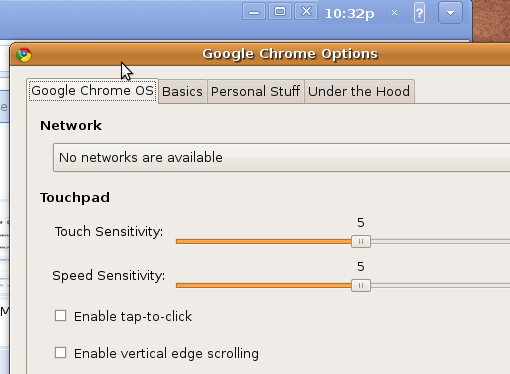The width and height of the screenshot is (510, 374).
Task: Click the Touch Sensitivity slider handle
Action: coord(361,241)
